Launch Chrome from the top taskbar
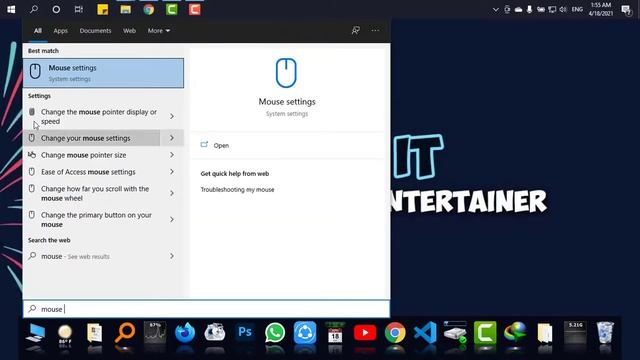The height and width of the screenshot is (360, 640). [x=149, y=9]
